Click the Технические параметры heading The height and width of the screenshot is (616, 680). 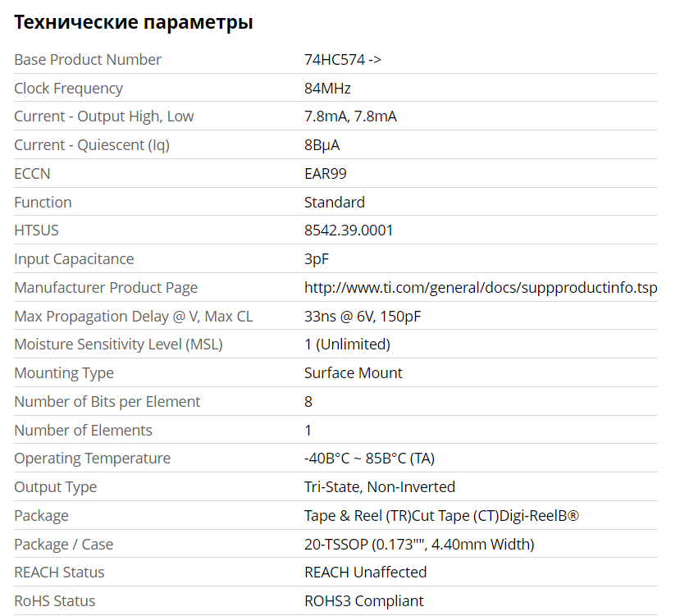click(x=133, y=23)
